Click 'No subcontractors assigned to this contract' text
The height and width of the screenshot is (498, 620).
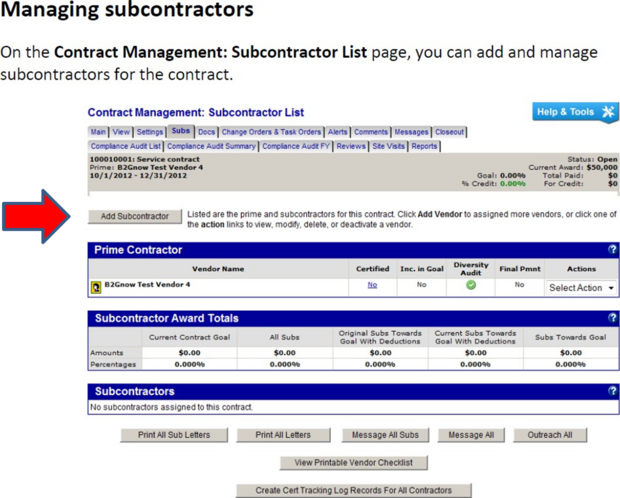pyautogui.click(x=171, y=407)
